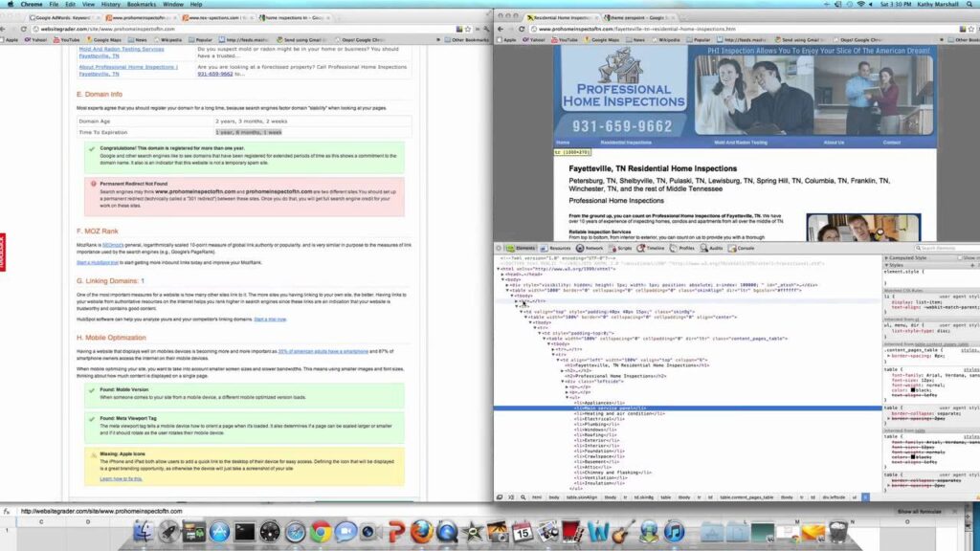The height and width of the screenshot is (551, 980).
Task: Click the Search Elements field in DevTools
Action: (947, 248)
